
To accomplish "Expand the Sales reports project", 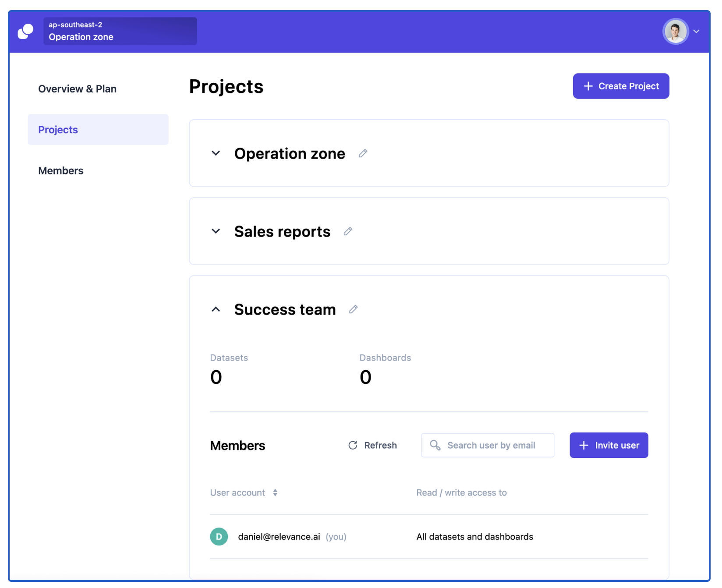I will click(216, 231).
